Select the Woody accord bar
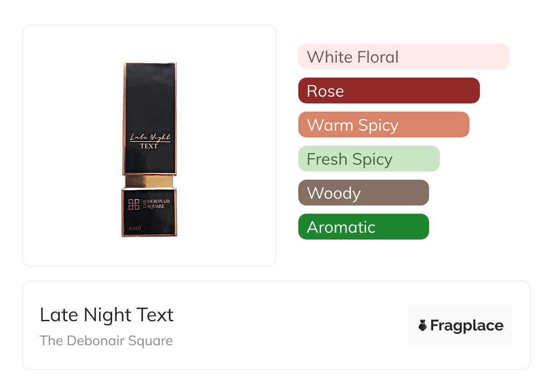The height and width of the screenshot is (392, 553). point(364,193)
